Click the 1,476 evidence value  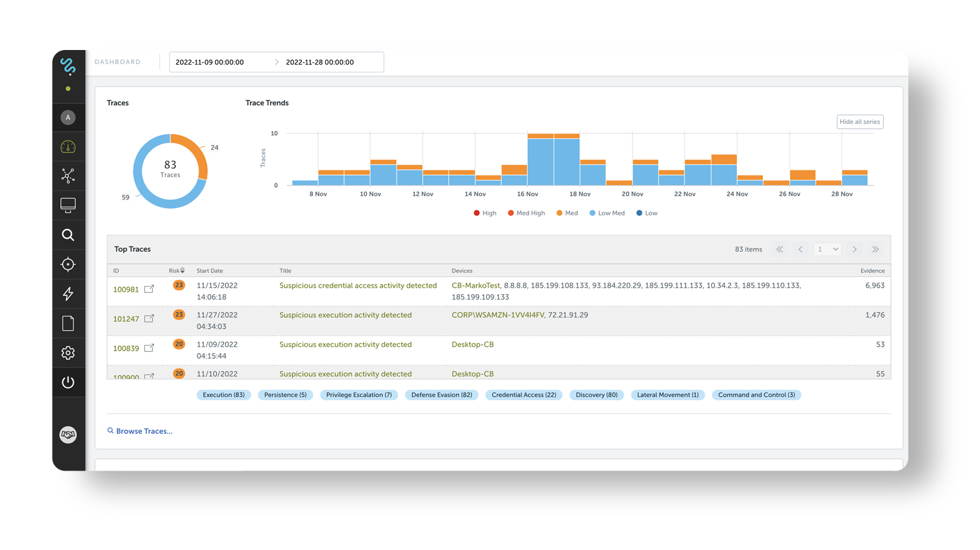[875, 315]
